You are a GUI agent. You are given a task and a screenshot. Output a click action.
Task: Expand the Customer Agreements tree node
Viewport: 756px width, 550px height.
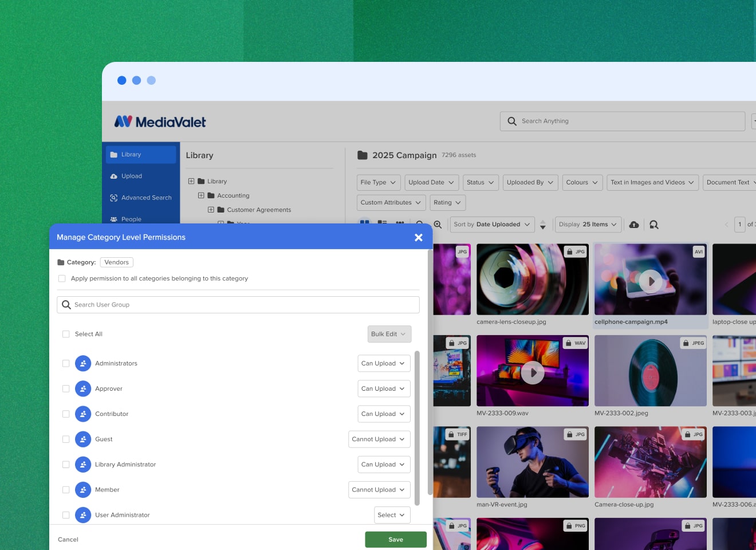[x=211, y=210]
